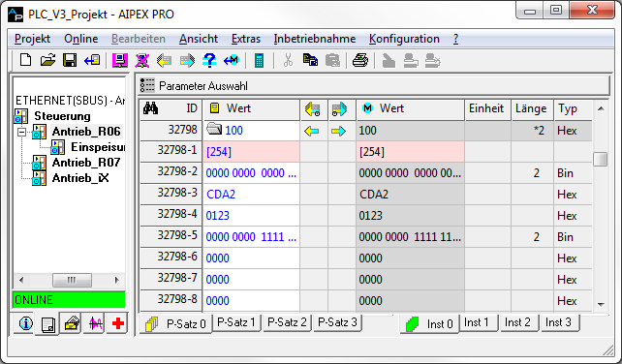This screenshot has width=622, height=364.
Task: Click the Paste clipboard icon
Action: click(332, 61)
